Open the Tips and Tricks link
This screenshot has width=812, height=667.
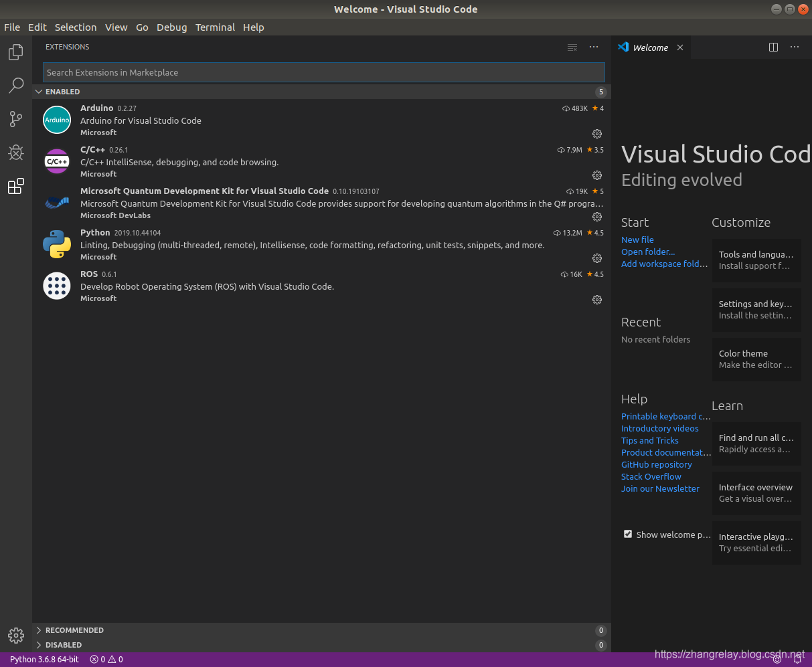(649, 440)
